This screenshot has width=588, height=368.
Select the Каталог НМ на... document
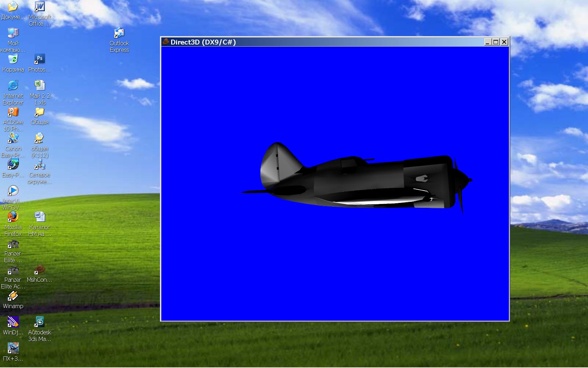pyautogui.click(x=40, y=224)
